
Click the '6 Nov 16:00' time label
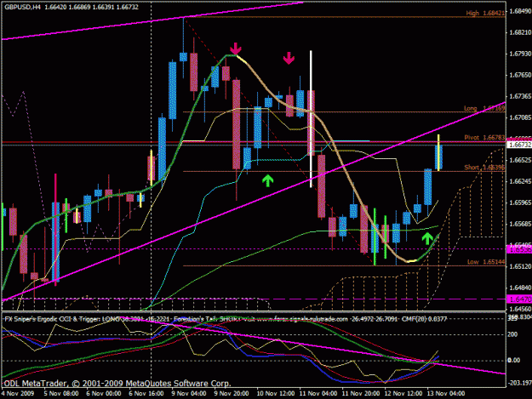click(146, 394)
